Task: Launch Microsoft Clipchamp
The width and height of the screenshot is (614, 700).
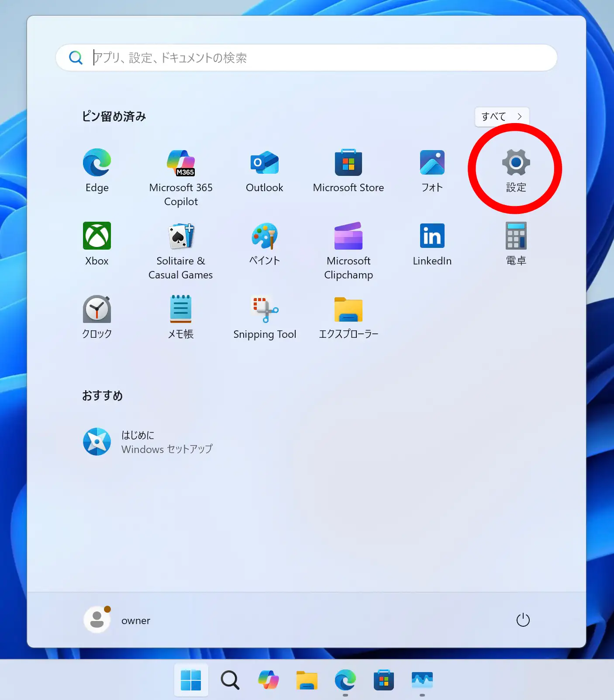Action: [348, 251]
